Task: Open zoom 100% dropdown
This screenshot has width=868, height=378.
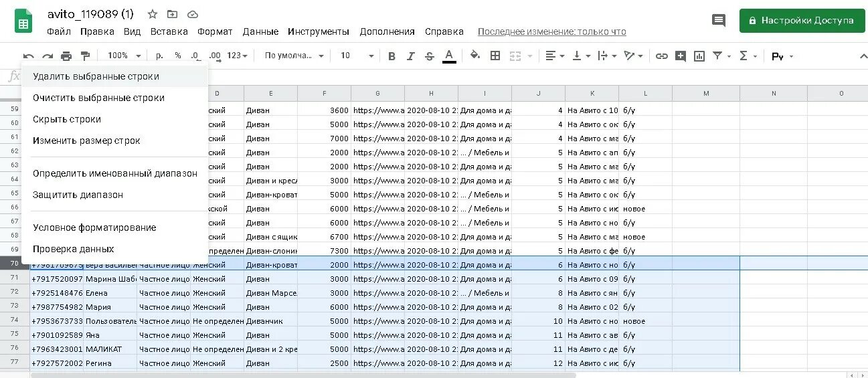Action: coord(124,56)
